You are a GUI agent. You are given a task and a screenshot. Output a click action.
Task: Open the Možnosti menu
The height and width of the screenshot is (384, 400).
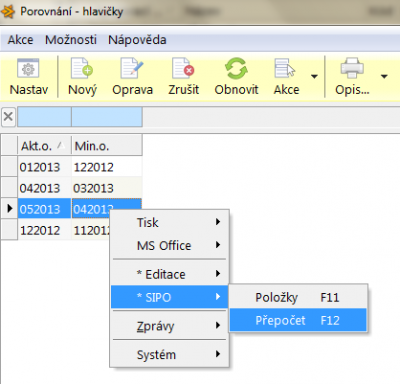point(71,40)
